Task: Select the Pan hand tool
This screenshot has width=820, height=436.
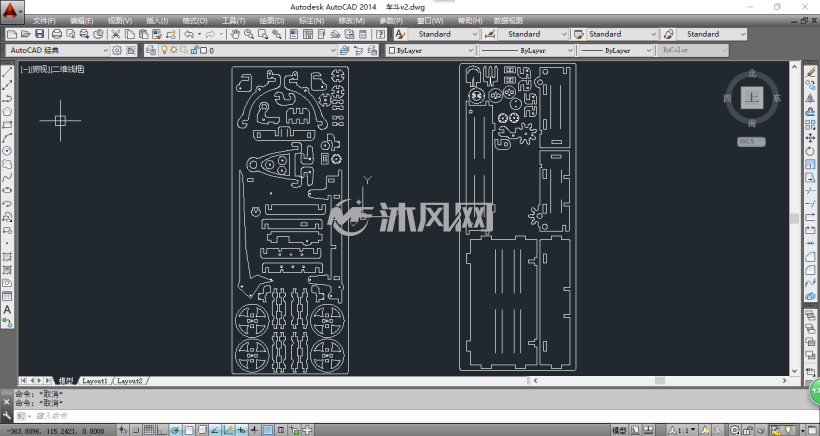Action: pos(235,34)
